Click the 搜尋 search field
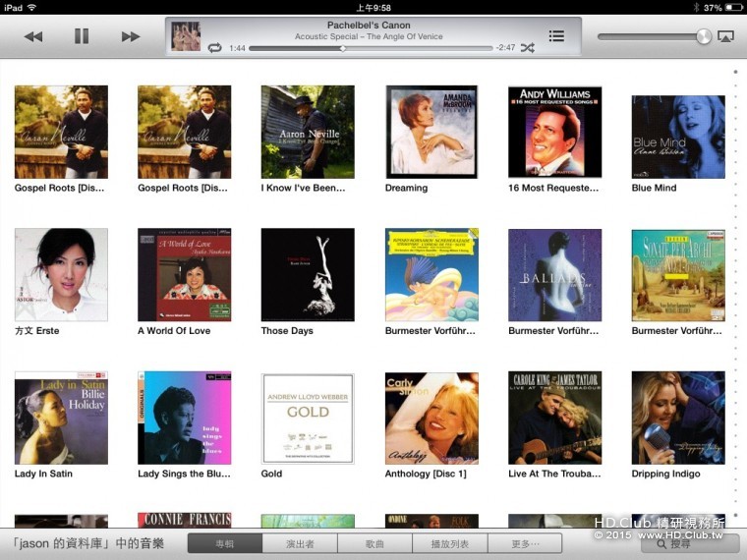Screen dimensions: 747x560 coord(688,543)
